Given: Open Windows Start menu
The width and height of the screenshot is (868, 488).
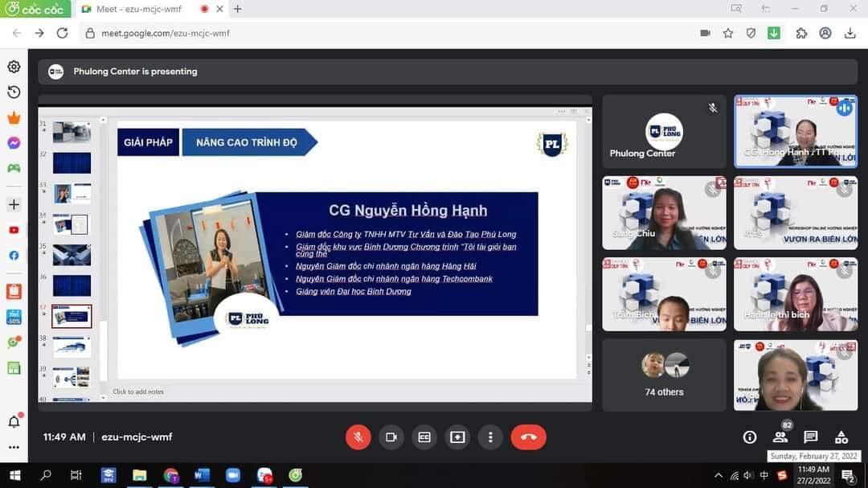Looking at the screenshot, I should coord(15,475).
